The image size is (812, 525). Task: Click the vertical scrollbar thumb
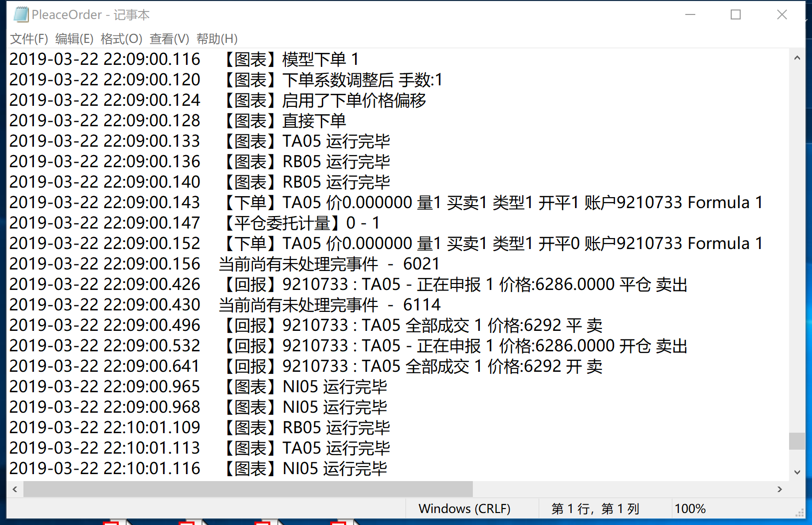click(x=797, y=441)
